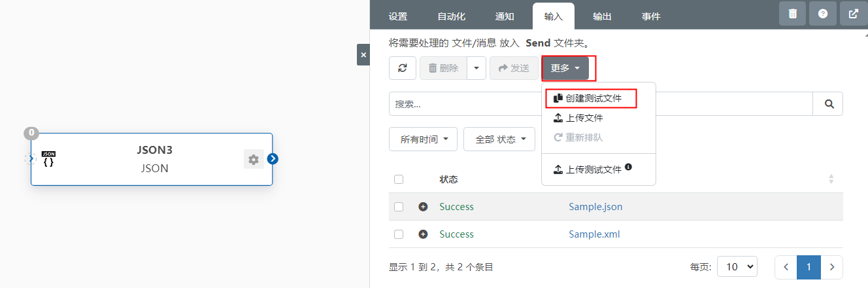This screenshot has height=288, width=868.
Task: Check the Sample.json row checkbox
Action: [x=399, y=207]
